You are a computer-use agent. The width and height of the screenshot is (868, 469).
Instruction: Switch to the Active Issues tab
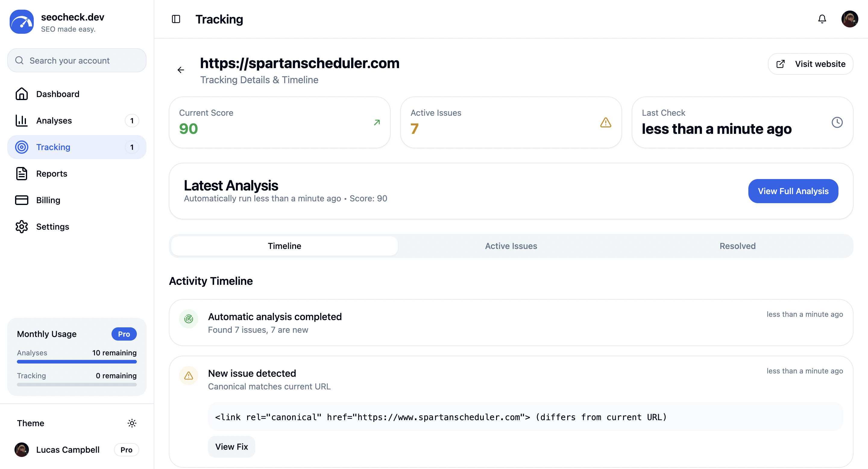pyautogui.click(x=511, y=246)
